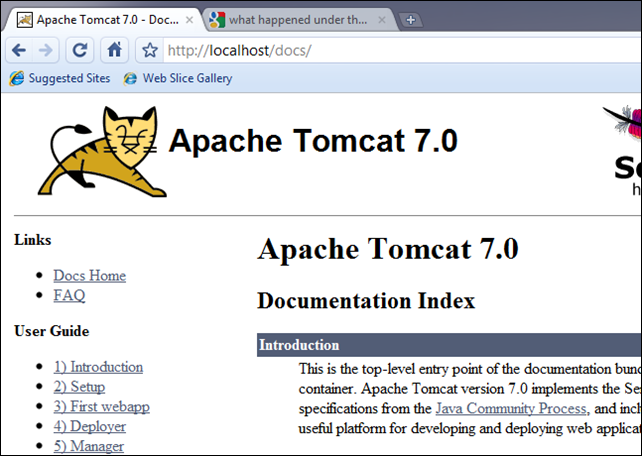The width and height of the screenshot is (642, 456).
Task: Open the Web Slice Gallery bookmark
Action: [x=178, y=78]
